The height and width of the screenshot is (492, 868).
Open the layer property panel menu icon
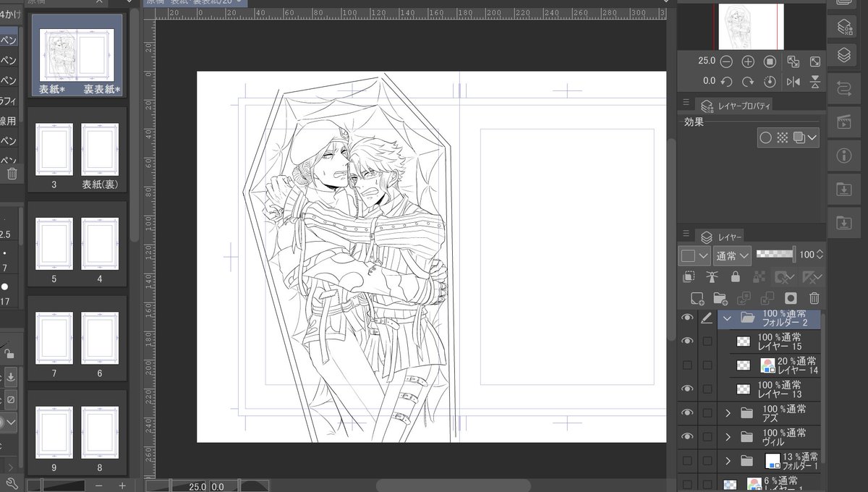pyautogui.click(x=686, y=103)
